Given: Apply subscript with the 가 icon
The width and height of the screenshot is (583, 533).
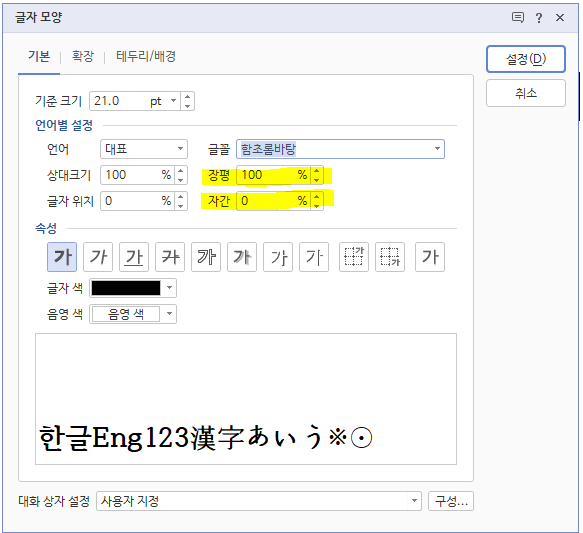Looking at the screenshot, I should tap(390, 257).
